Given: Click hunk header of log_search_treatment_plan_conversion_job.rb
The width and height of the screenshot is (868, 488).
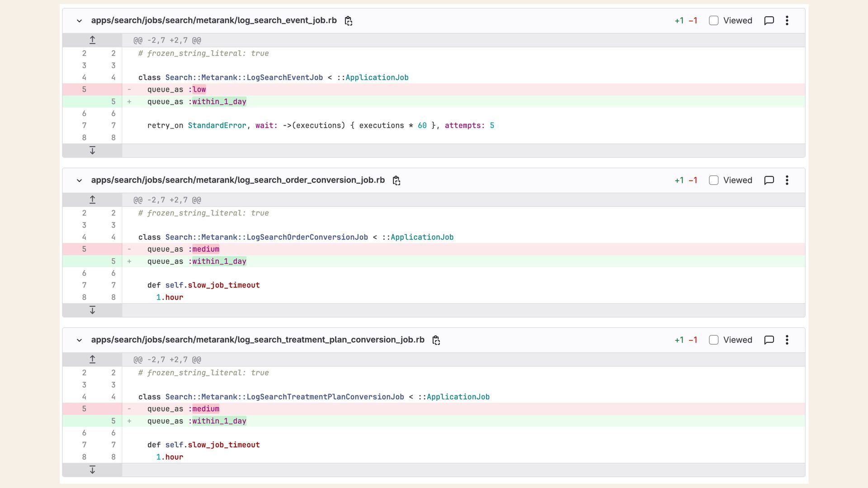Looking at the screenshot, I should point(167,360).
